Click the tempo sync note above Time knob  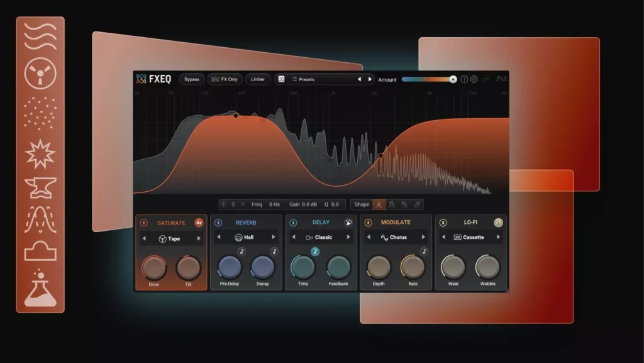315,252
